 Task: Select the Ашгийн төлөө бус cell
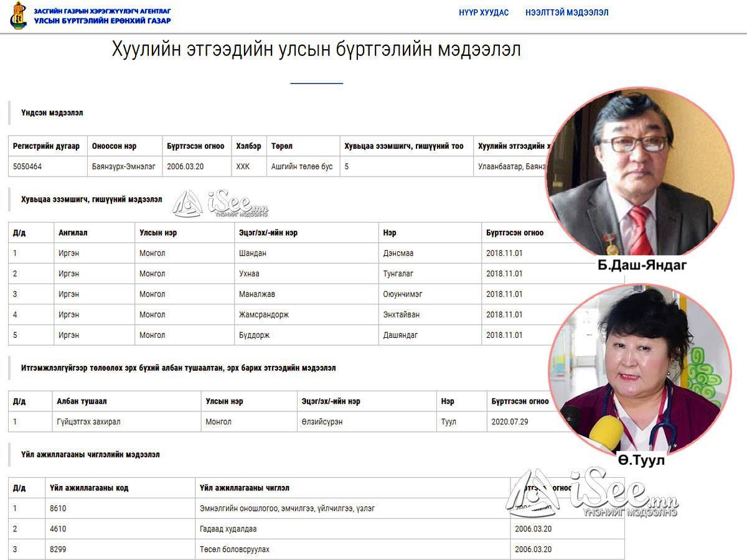click(x=303, y=167)
